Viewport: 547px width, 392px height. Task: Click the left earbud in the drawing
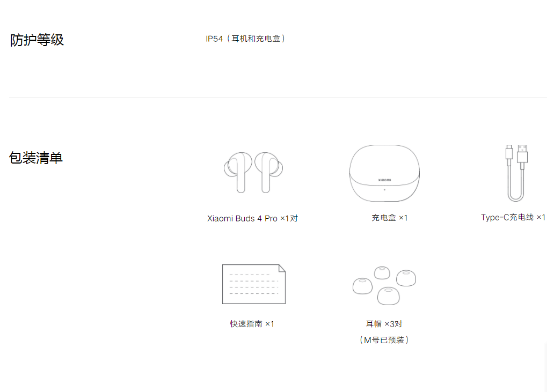pyautogui.click(x=238, y=172)
